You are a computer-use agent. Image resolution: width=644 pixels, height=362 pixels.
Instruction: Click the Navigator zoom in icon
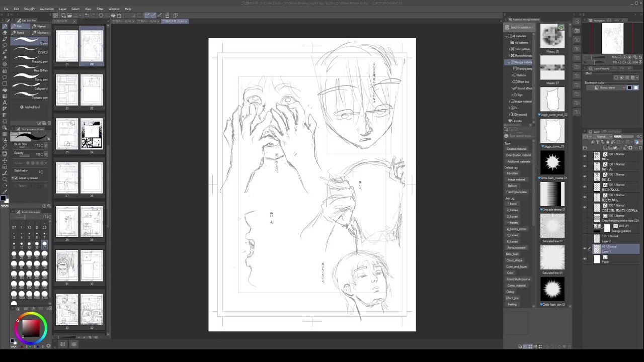pyautogui.click(x=624, y=57)
